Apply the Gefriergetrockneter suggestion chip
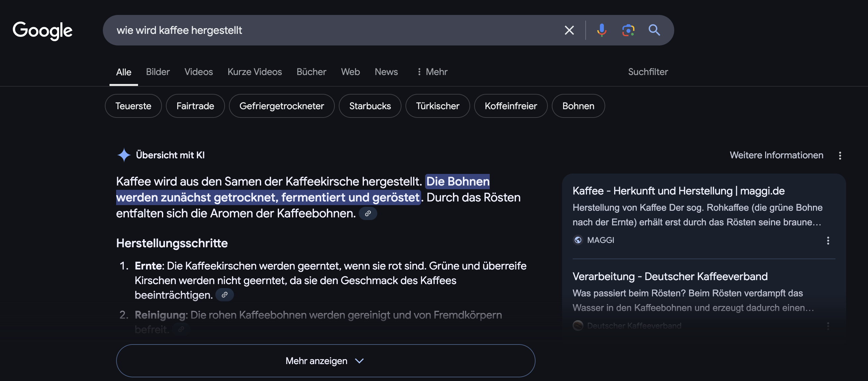868x381 pixels. (x=282, y=106)
